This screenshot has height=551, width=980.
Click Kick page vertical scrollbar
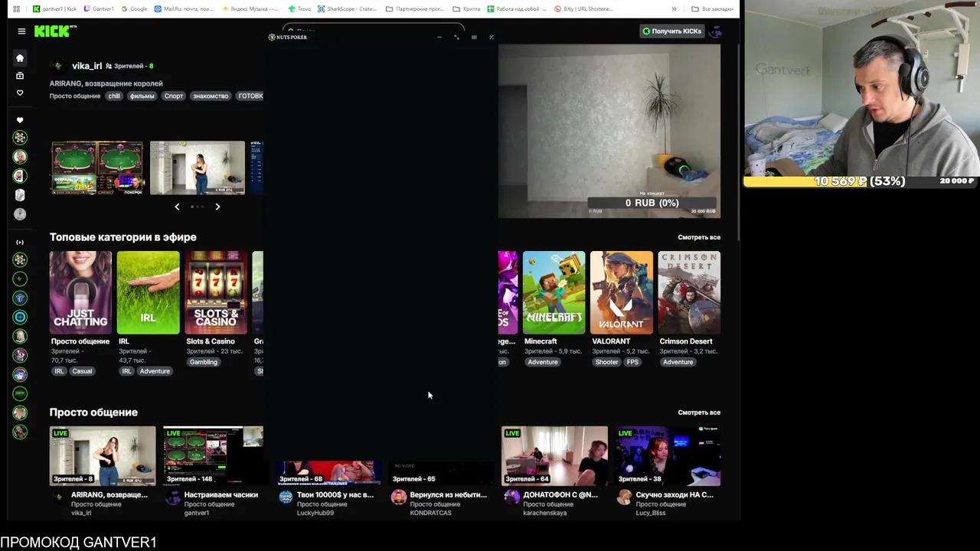(737, 142)
